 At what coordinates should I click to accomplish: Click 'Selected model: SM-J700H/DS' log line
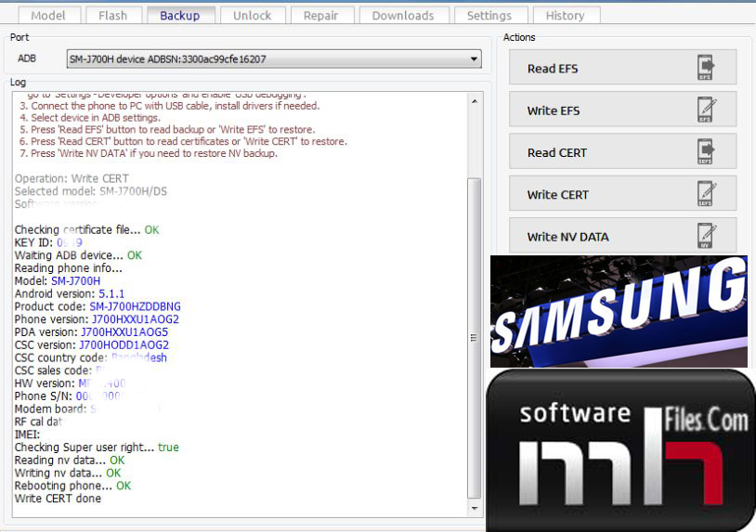pyautogui.click(x=91, y=191)
